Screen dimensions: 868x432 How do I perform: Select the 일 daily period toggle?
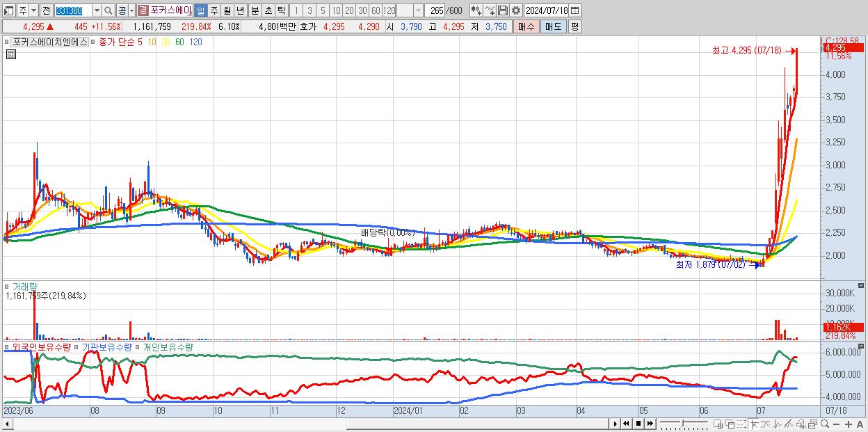point(200,10)
